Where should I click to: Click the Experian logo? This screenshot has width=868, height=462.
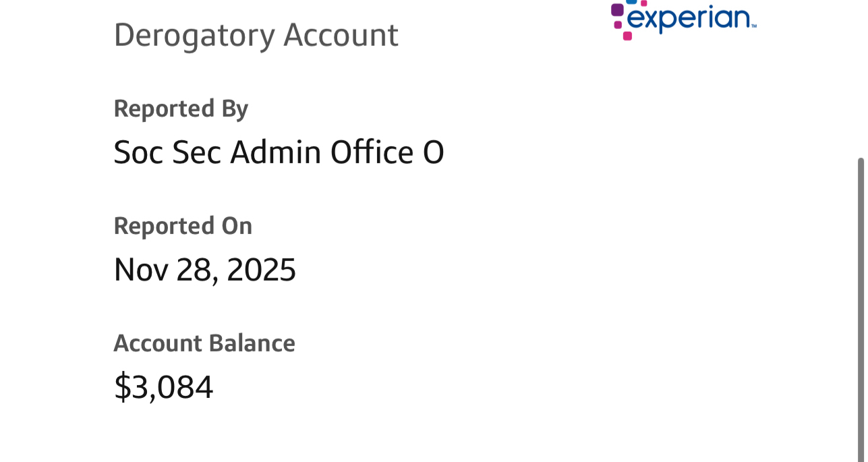coord(683,19)
